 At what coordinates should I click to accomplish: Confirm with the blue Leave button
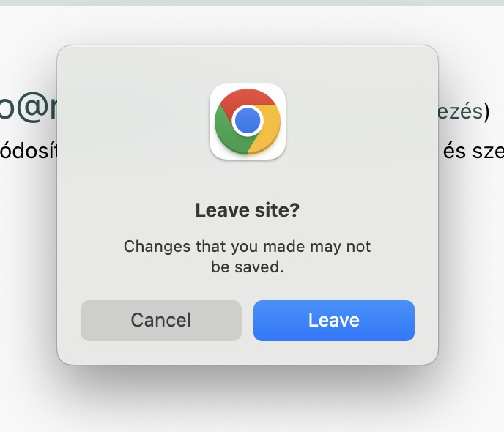[334, 321]
